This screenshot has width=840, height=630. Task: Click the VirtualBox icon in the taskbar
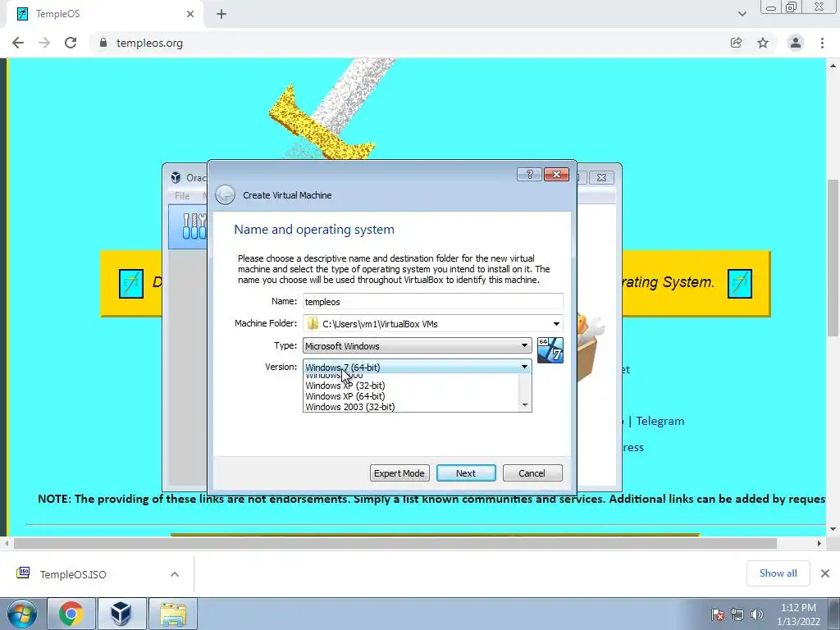(121, 614)
